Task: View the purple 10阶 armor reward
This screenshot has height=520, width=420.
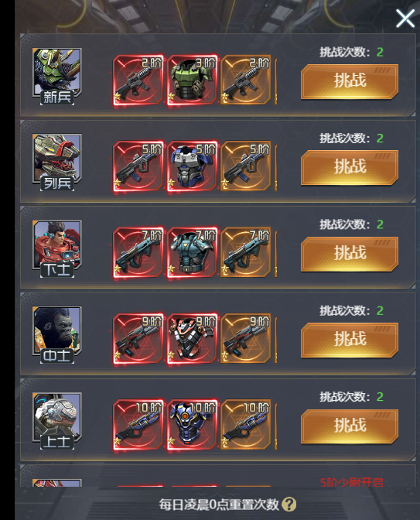Action: click(193, 425)
